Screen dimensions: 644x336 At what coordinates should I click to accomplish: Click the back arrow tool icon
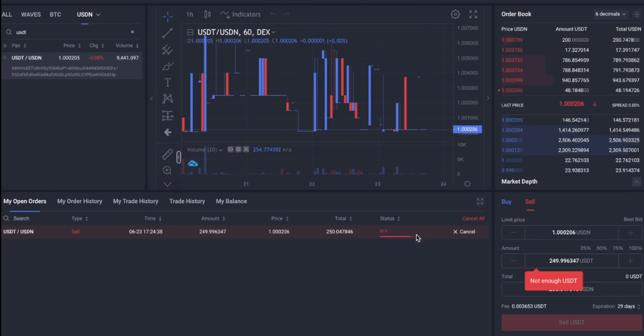click(168, 132)
